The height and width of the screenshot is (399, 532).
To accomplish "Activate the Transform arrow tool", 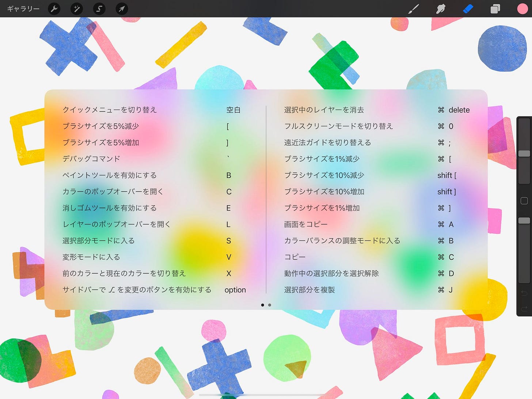I will click(122, 8).
